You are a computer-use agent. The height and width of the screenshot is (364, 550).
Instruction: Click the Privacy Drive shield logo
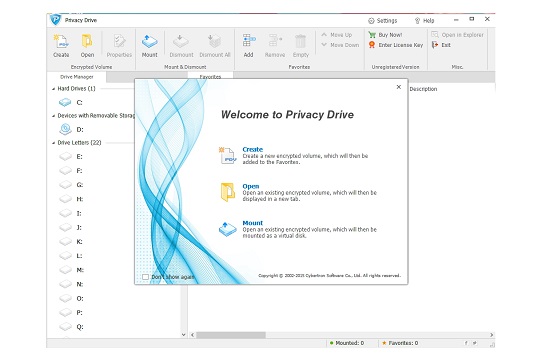(55, 20)
